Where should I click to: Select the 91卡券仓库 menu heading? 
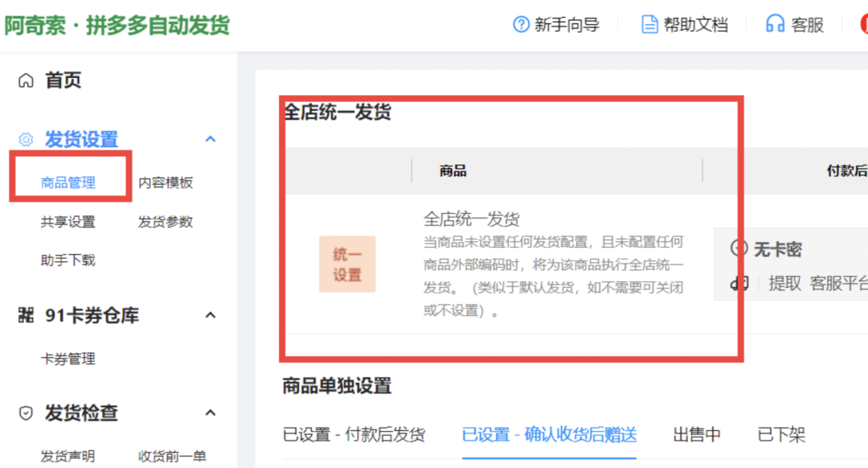pos(92,315)
